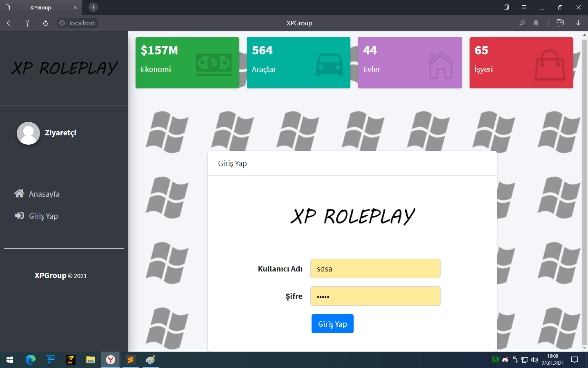Open the gold Z app on the taskbar

[70, 360]
